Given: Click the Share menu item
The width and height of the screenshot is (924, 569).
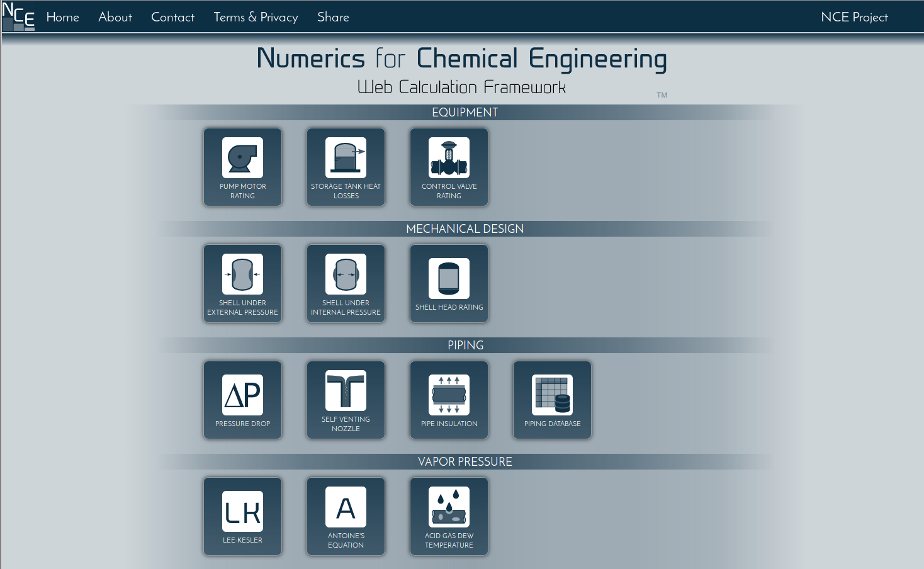Looking at the screenshot, I should coord(333,17).
